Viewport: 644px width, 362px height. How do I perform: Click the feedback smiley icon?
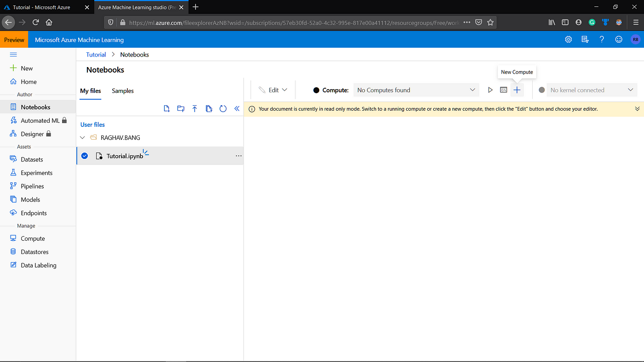tap(619, 40)
